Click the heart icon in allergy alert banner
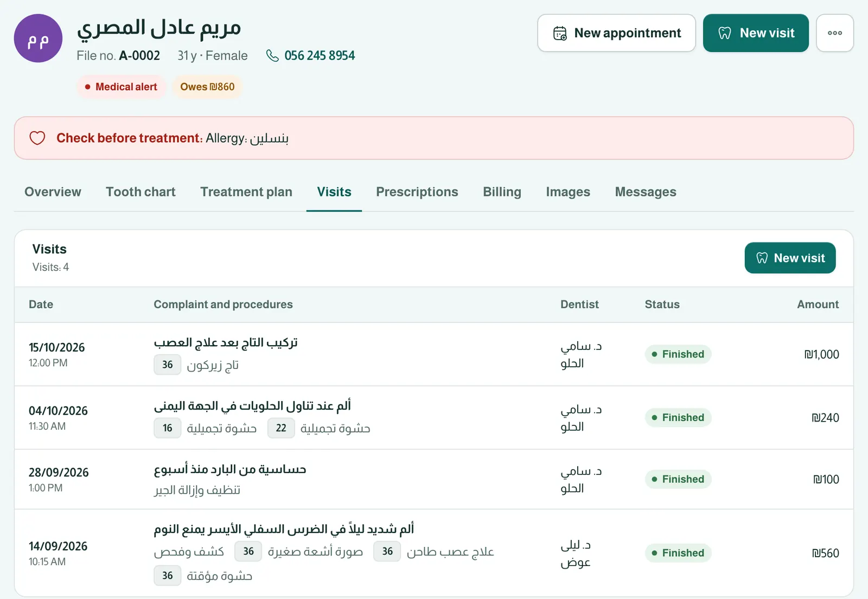 [x=37, y=138]
